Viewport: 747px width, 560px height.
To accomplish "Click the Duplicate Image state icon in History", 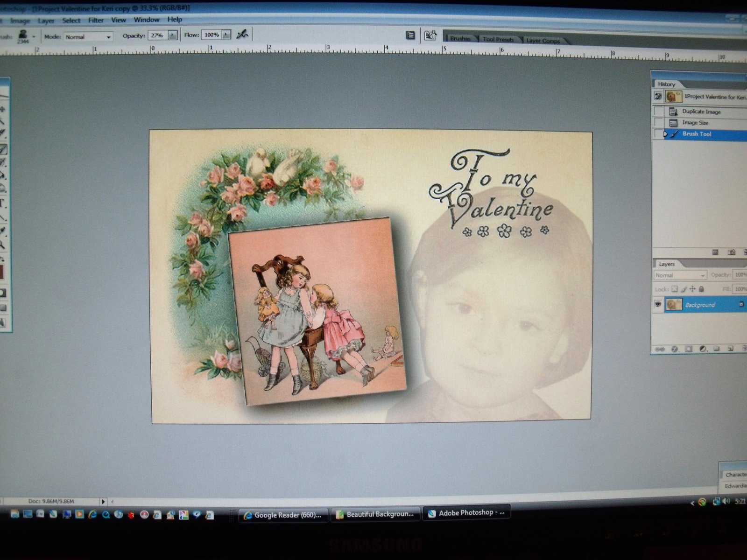I will [x=673, y=112].
